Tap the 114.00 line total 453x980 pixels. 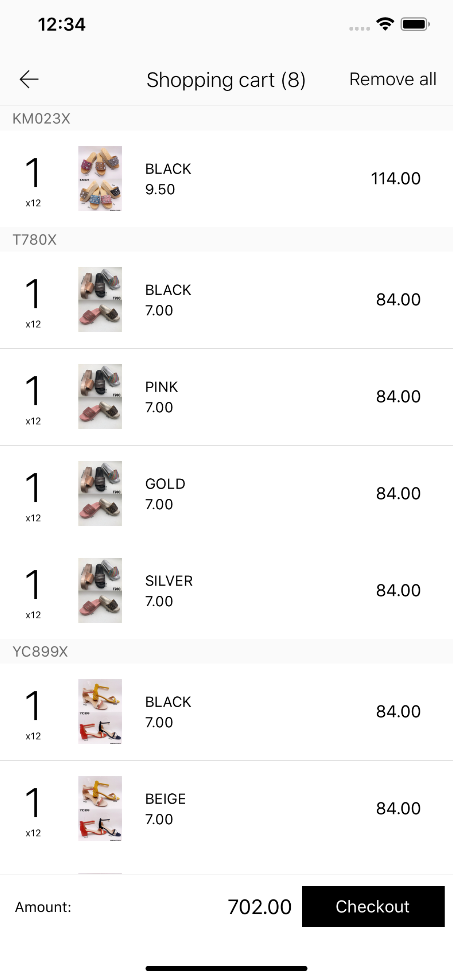[395, 178]
